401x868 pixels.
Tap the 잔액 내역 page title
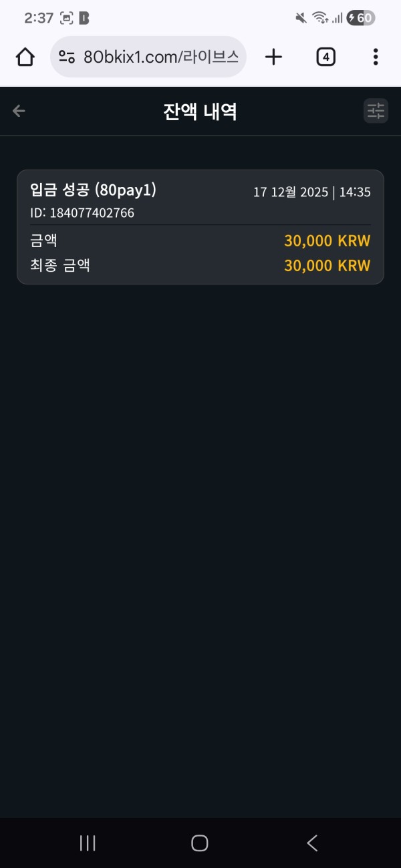coord(200,112)
